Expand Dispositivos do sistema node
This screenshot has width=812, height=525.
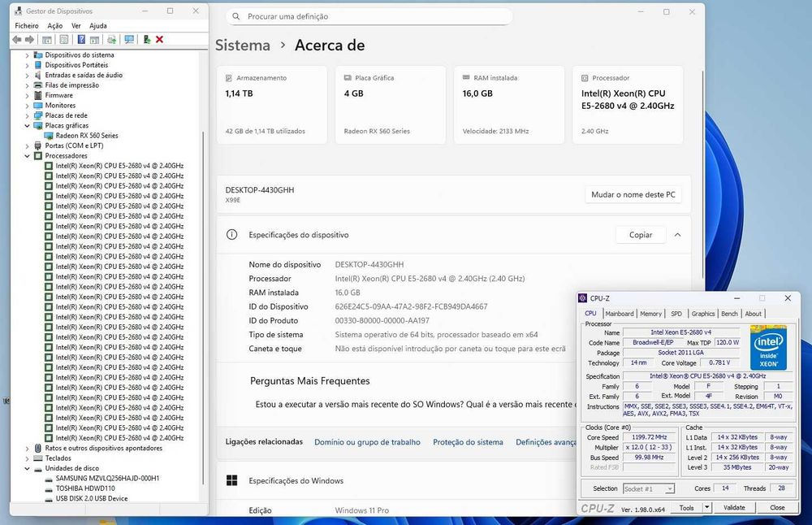(x=27, y=55)
